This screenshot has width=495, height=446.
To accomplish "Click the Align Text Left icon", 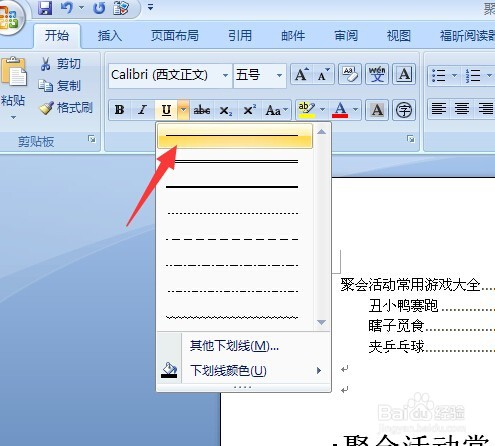I will tap(439, 109).
